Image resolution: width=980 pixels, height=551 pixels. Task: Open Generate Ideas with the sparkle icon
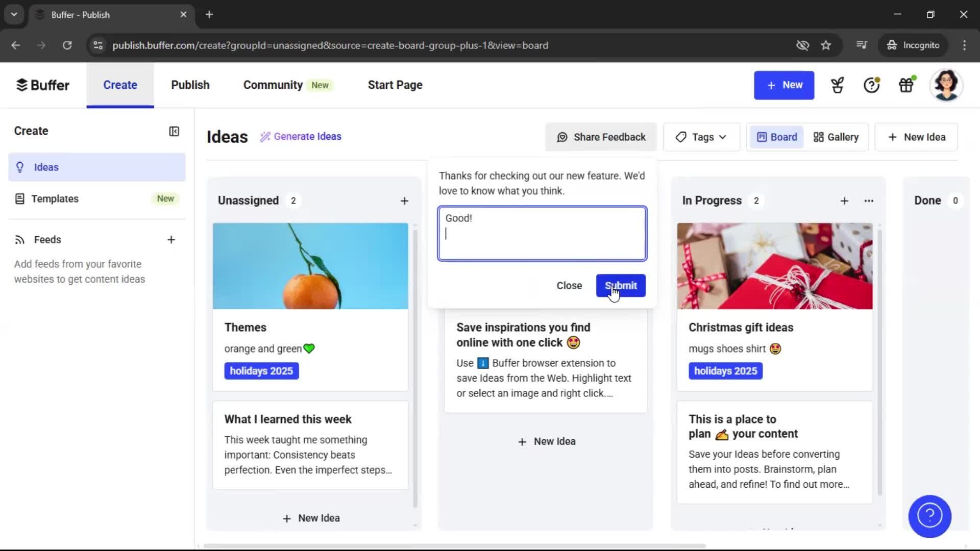pos(300,136)
